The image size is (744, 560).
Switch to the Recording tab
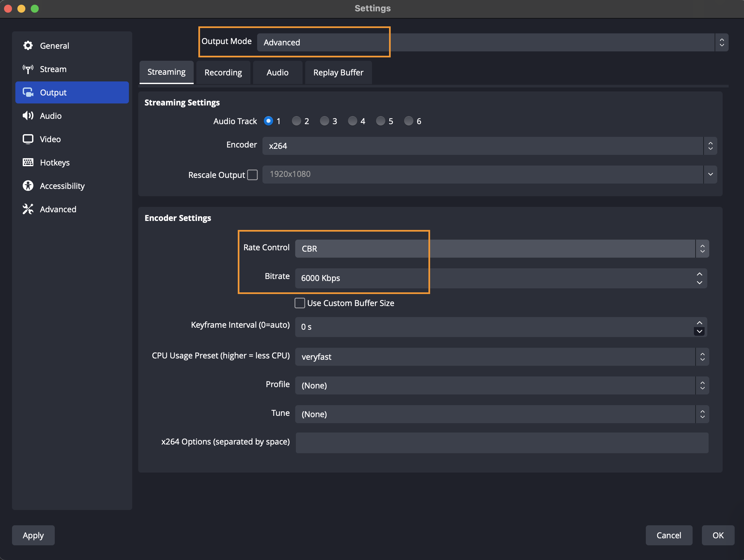[x=223, y=73]
